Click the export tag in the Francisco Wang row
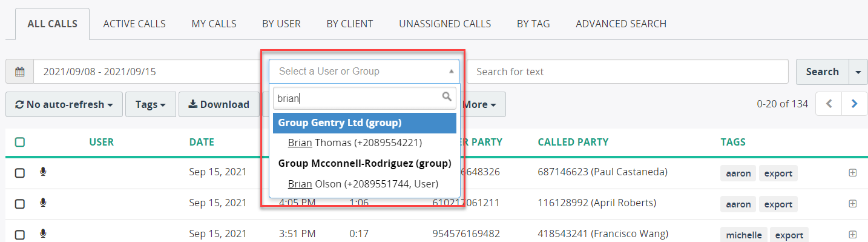The image size is (868, 242). (790, 235)
